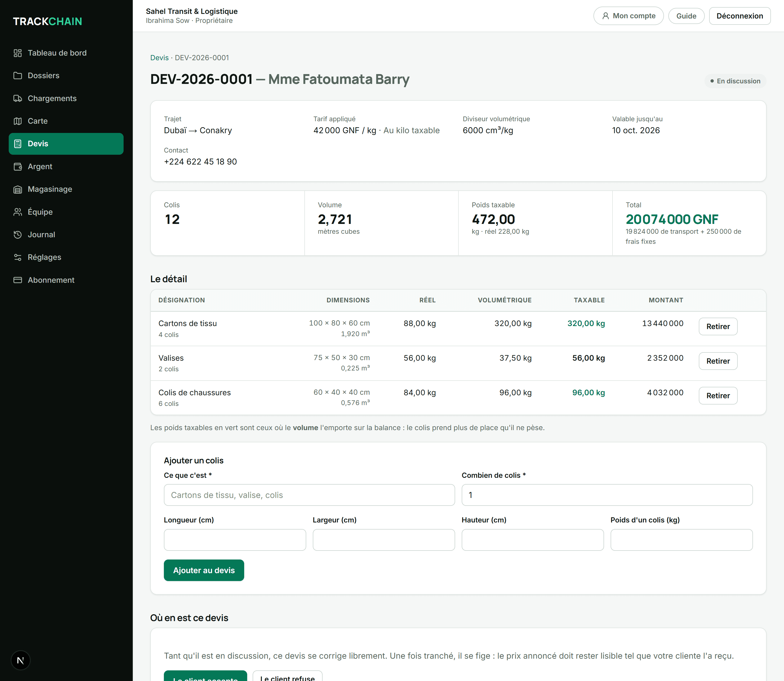Focus the Poids d'un colis field
784x681 pixels.
click(681, 540)
